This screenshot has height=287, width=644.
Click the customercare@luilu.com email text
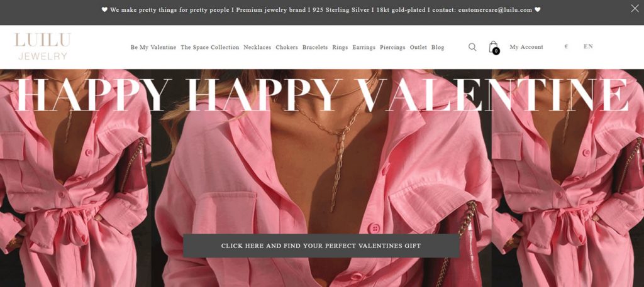click(495, 10)
